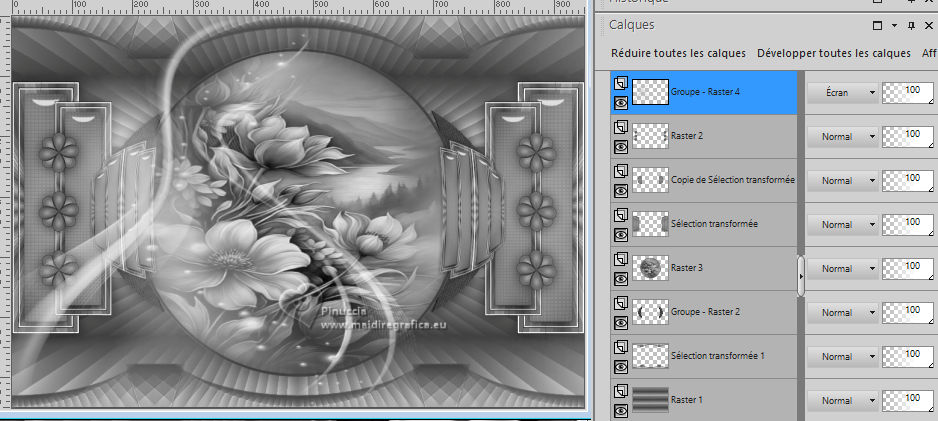The height and width of the screenshot is (421, 938).
Task: Select the Raster 2 layer thumbnail
Action: tap(650, 136)
